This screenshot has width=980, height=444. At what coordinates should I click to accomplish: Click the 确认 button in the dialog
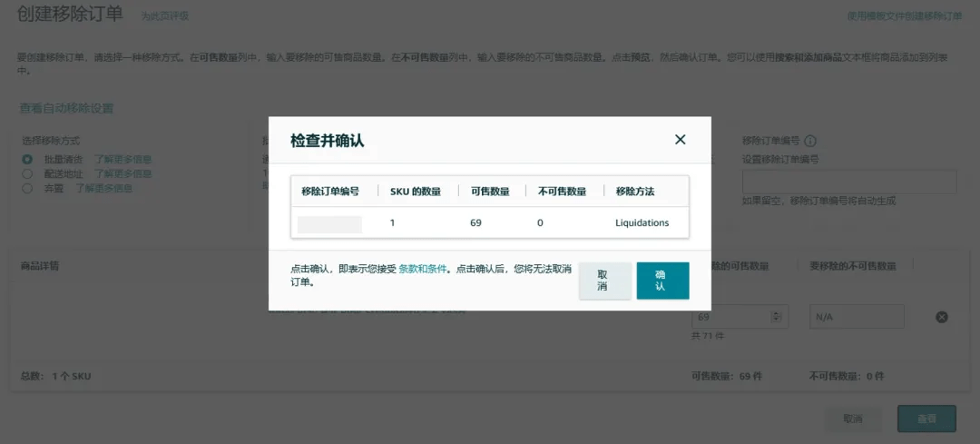pos(662,281)
